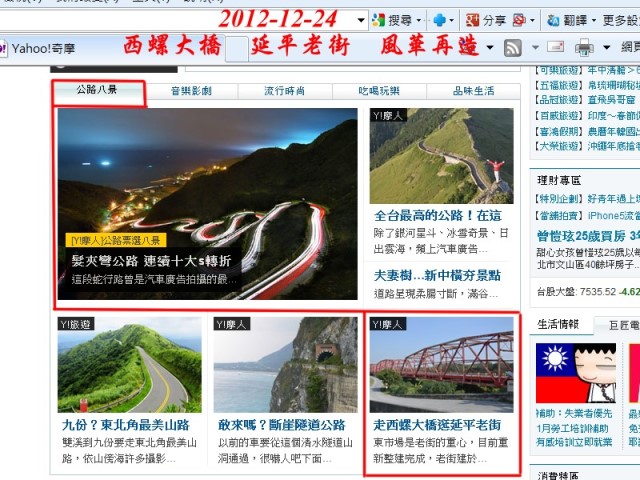Expand the RSS feeds dropdown arrow

click(535, 47)
